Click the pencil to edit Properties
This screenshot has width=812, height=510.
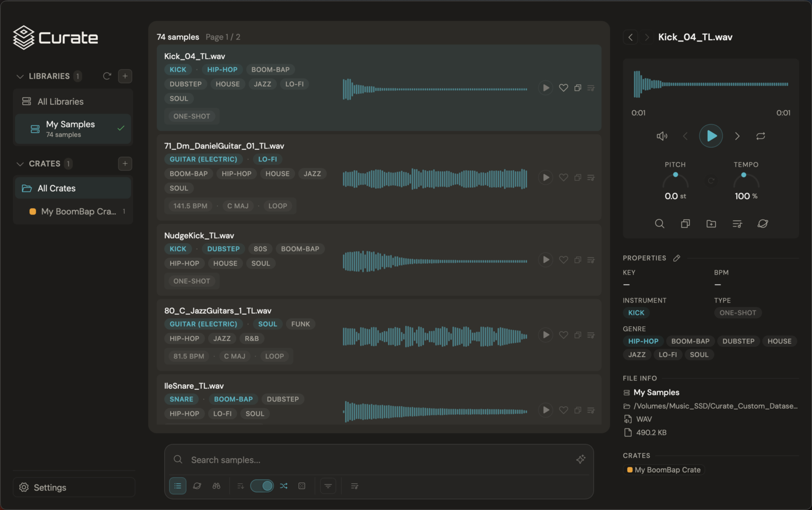click(677, 258)
